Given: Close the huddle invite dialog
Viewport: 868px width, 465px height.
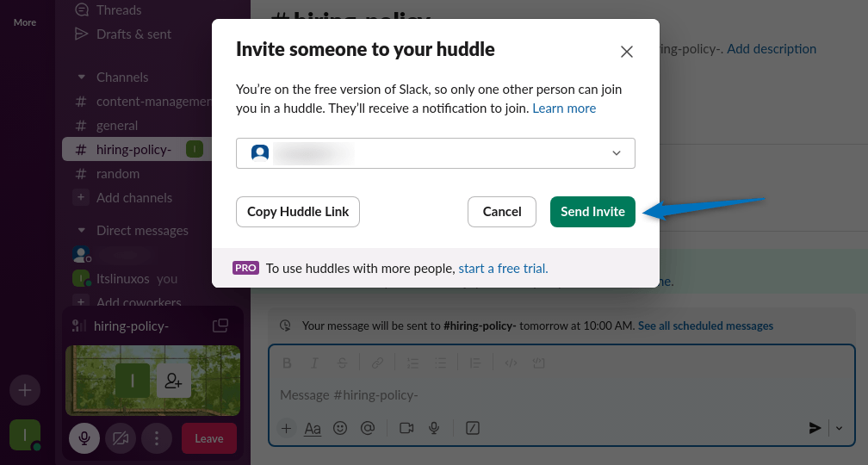Looking at the screenshot, I should coord(627,52).
